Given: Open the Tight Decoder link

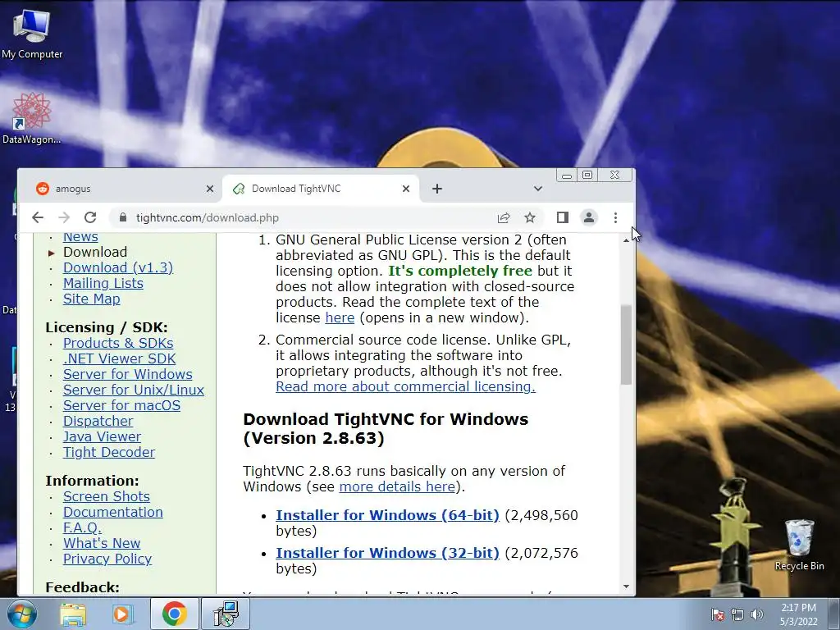Looking at the screenshot, I should click(109, 452).
